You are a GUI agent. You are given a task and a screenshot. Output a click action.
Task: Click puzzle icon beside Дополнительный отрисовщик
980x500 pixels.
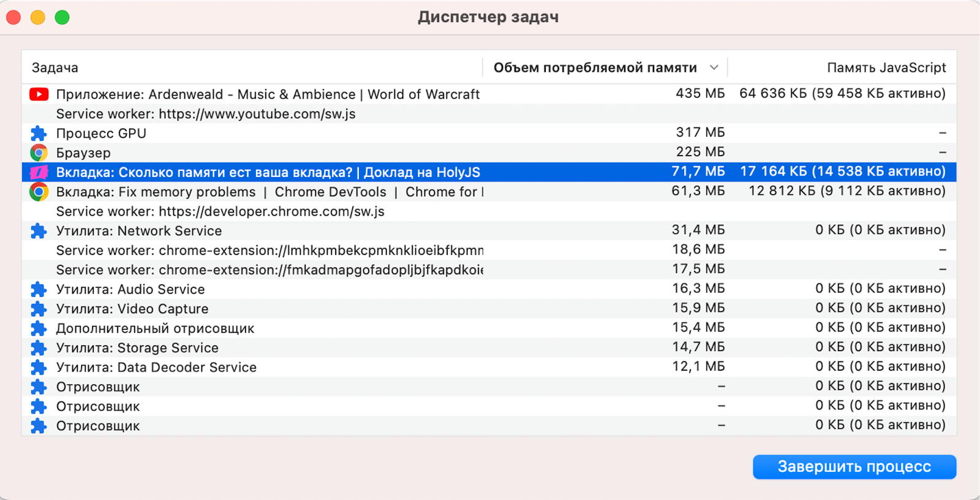click(x=39, y=328)
